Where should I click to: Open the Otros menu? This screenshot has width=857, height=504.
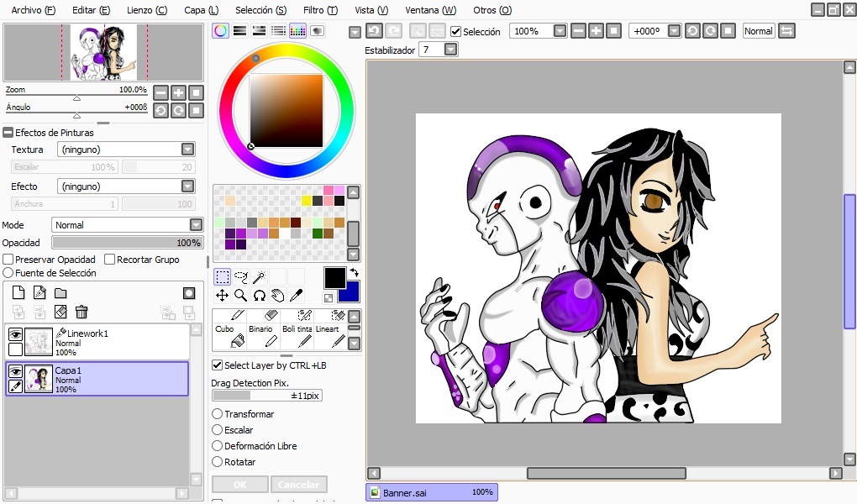492,10
